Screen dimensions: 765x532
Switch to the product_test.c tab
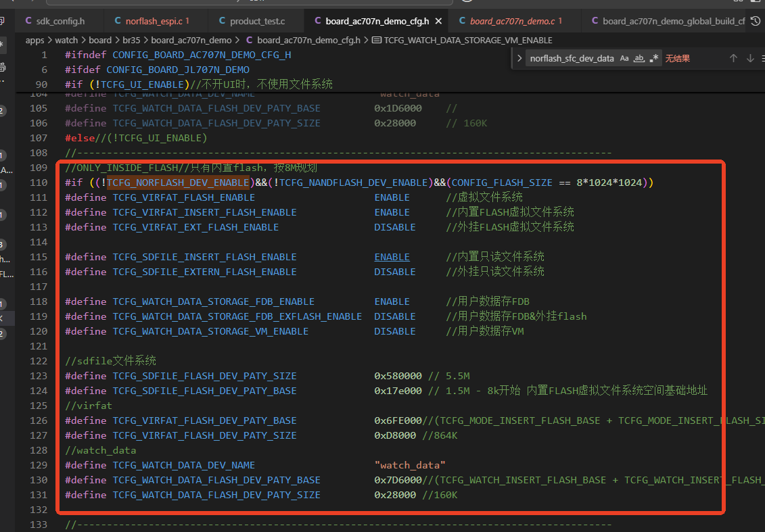point(256,21)
